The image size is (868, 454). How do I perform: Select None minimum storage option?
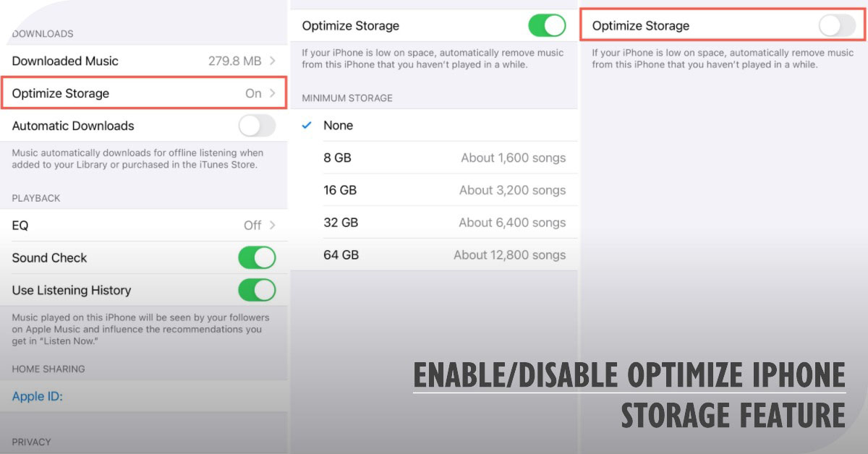pyautogui.click(x=338, y=126)
